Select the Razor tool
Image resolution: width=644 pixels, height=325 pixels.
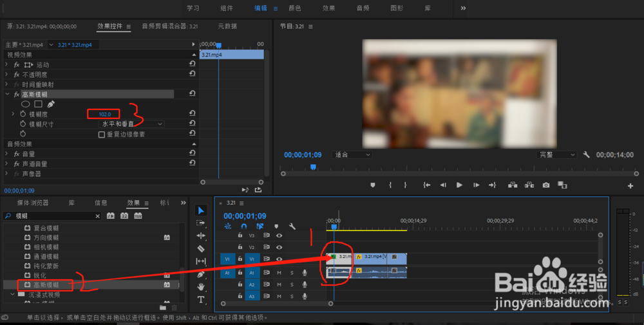tap(201, 248)
